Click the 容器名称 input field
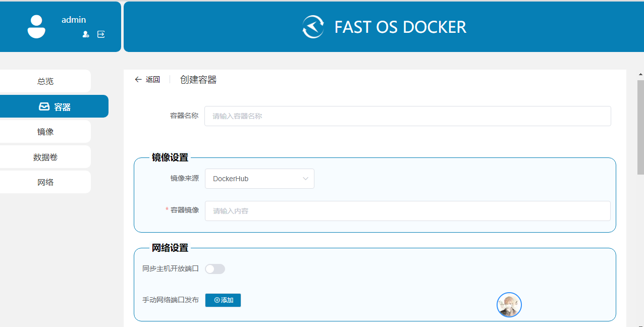Image resolution: width=644 pixels, height=327 pixels. [407, 116]
